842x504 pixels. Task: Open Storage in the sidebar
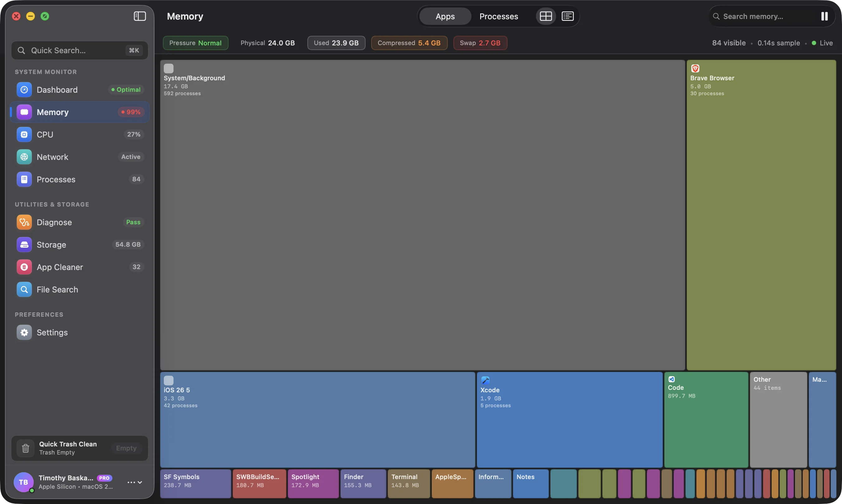coord(79,245)
